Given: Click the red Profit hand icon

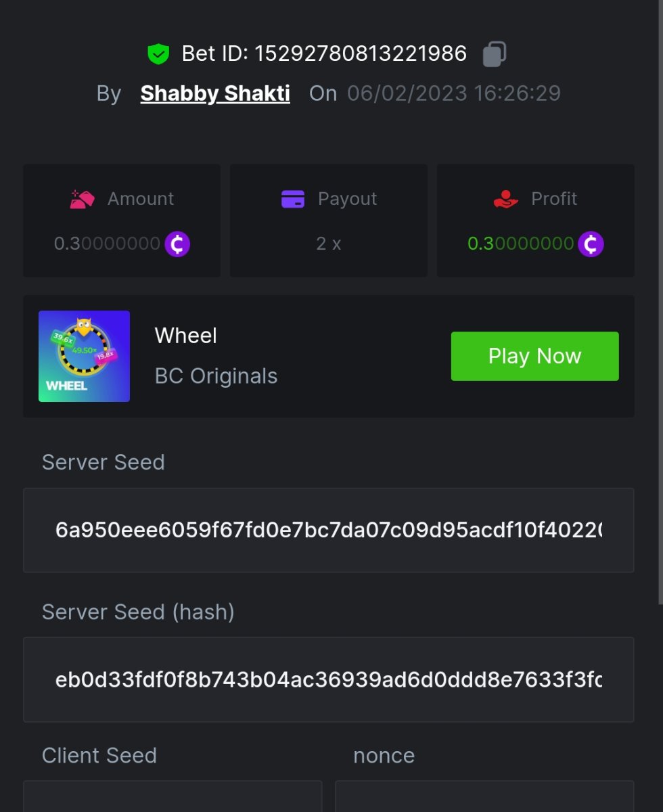Looking at the screenshot, I should 505,199.
